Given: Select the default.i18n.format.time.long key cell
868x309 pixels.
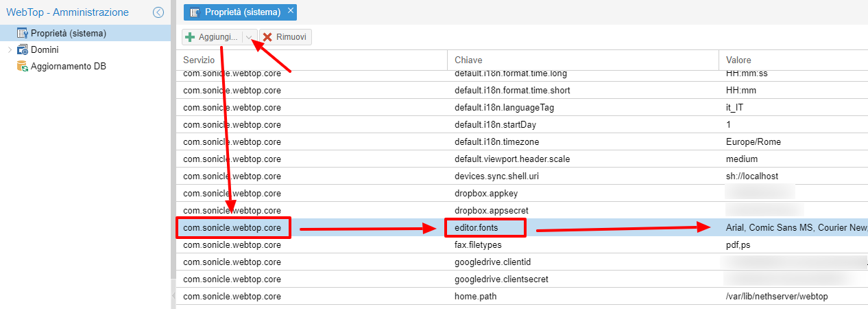Looking at the screenshot, I should point(583,73).
